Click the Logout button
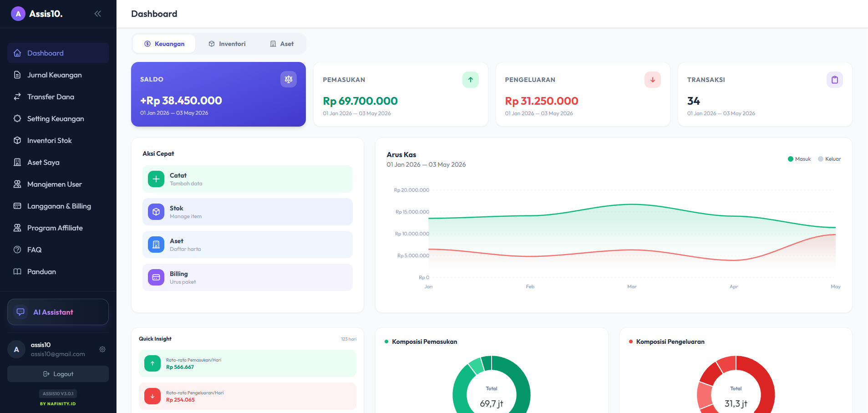Screen dimensions: 868x413 coord(58,374)
